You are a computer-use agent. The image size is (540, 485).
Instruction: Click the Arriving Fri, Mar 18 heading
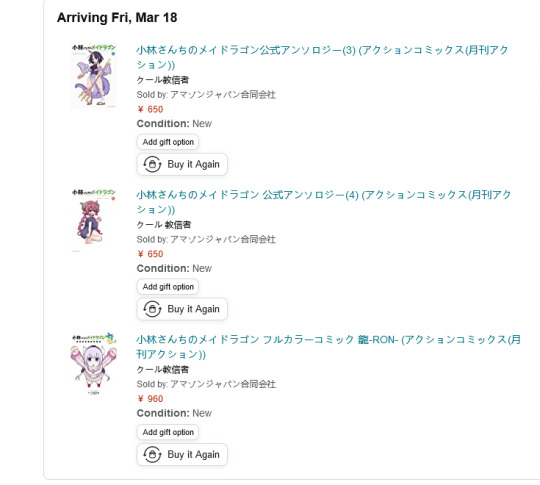pos(117,18)
